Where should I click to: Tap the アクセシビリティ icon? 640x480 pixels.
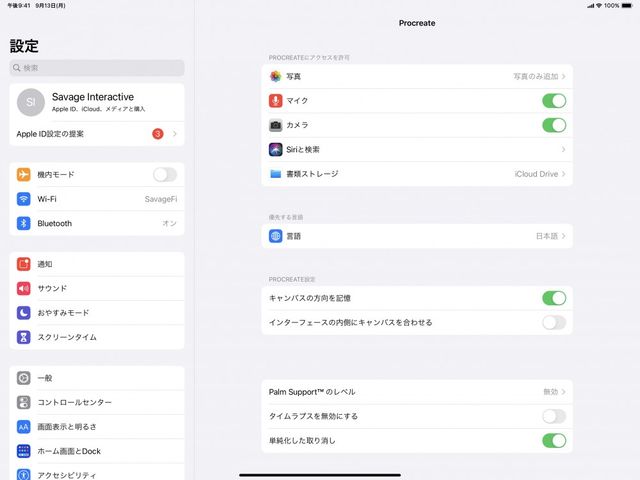(x=24, y=475)
